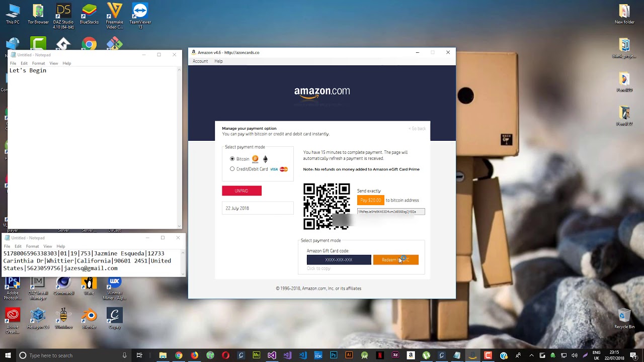Click the Pay $20.00 button
The image size is (644, 362).
[x=371, y=200]
